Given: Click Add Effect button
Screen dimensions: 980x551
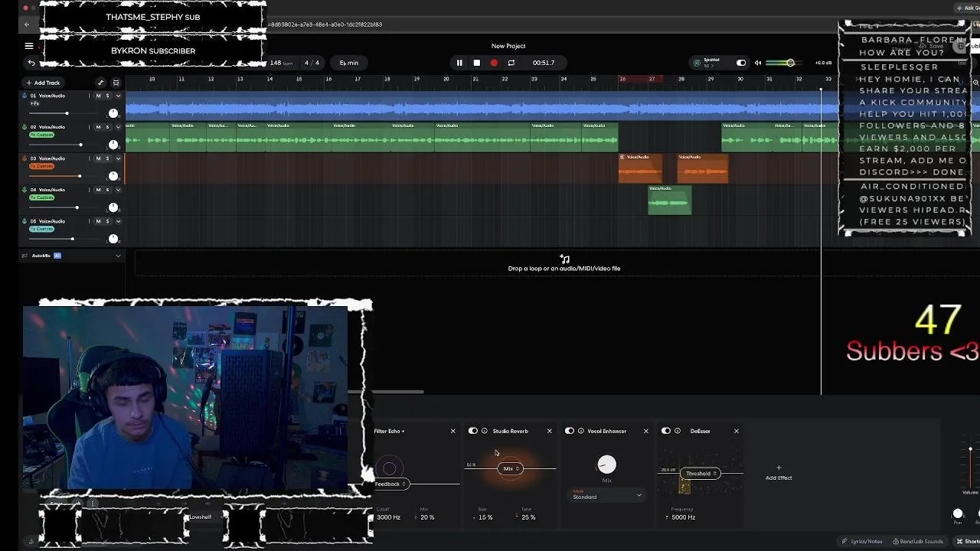Looking at the screenshot, I should tap(779, 473).
